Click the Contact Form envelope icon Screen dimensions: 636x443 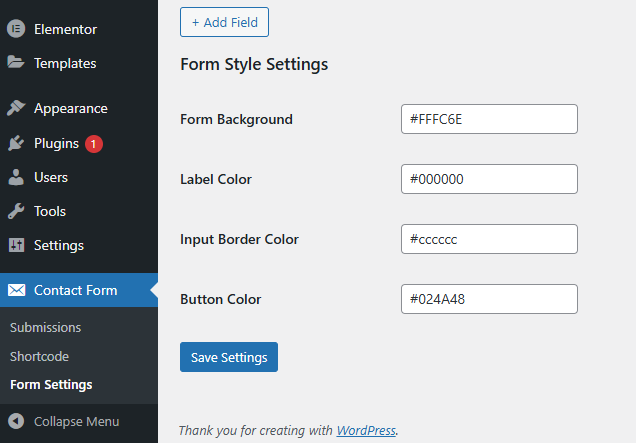click(x=16, y=290)
